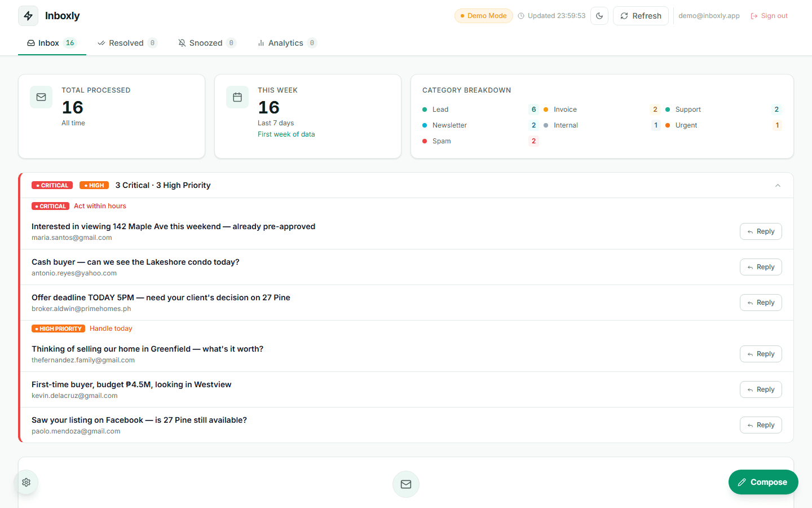Open email about viewing 142 Maple Ave
The image size is (812, 508).
click(173, 226)
